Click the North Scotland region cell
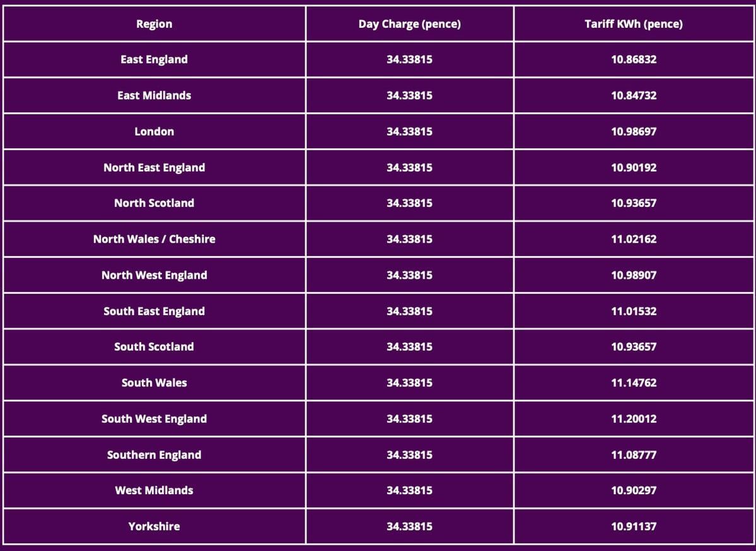Viewport: 756px width, 551px height. pyautogui.click(x=154, y=203)
